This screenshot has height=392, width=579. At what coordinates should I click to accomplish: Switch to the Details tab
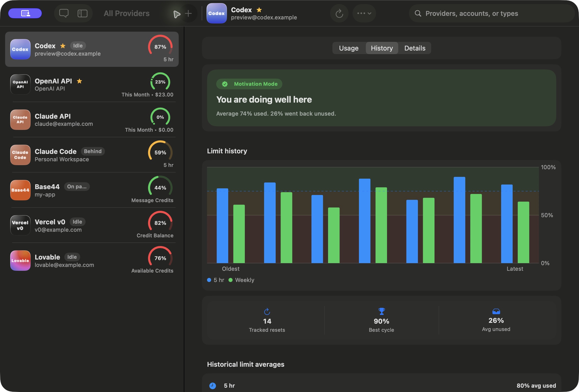tap(415, 48)
